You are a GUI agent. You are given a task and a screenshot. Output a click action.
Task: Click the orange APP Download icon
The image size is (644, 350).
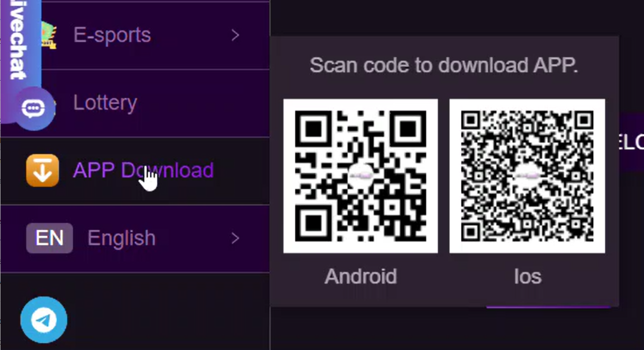pyautogui.click(x=42, y=171)
